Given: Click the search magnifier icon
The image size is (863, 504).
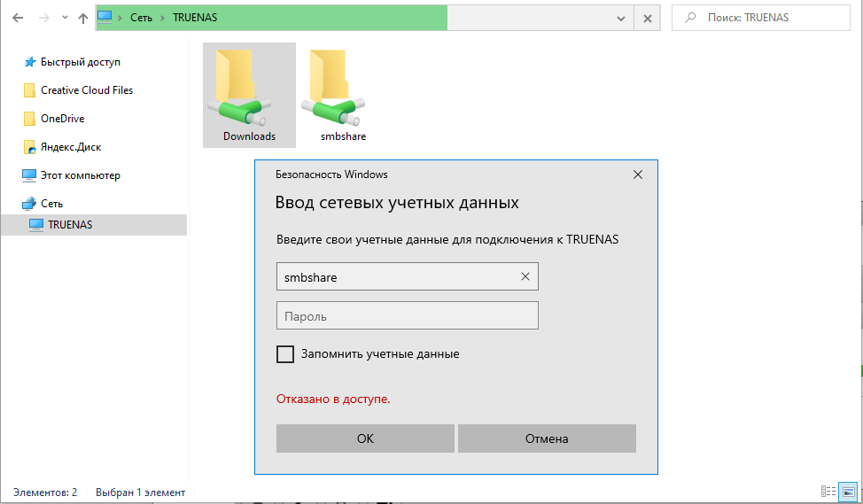Looking at the screenshot, I should [690, 18].
